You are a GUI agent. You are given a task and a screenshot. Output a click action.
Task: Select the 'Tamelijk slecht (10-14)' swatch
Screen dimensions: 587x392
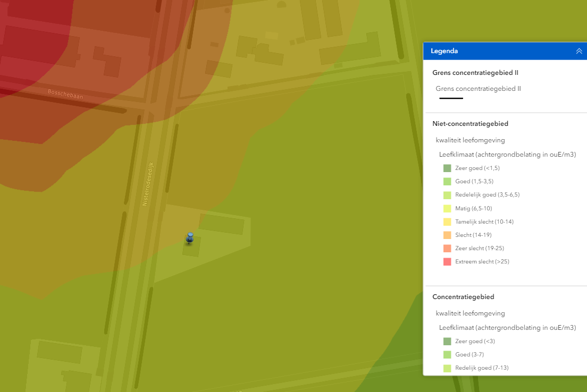447,222
